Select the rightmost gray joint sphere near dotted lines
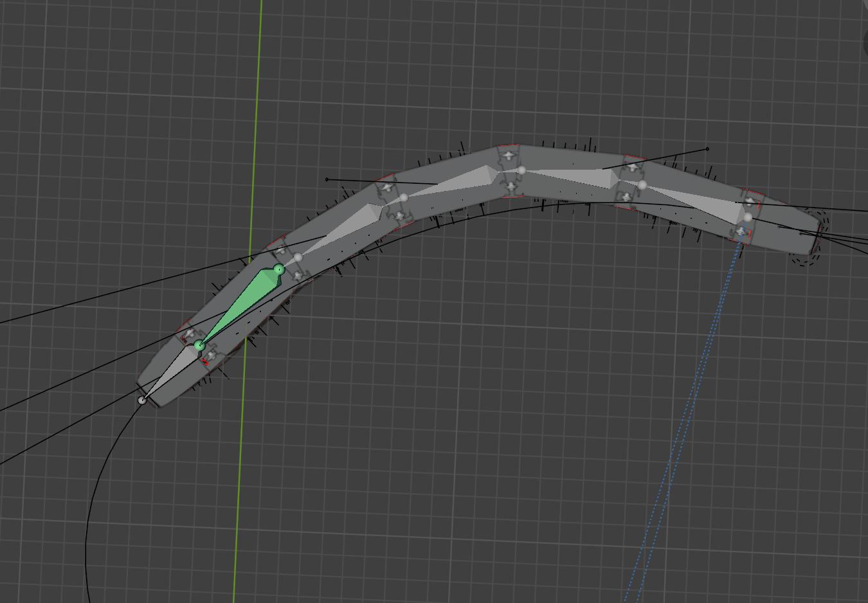The height and width of the screenshot is (603, 868). pyautogui.click(x=748, y=218)
